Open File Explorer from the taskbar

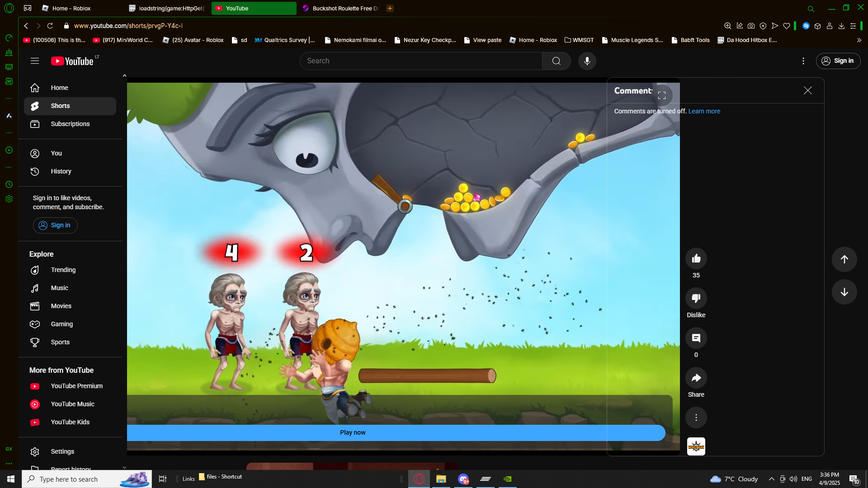tap(441, 479)
